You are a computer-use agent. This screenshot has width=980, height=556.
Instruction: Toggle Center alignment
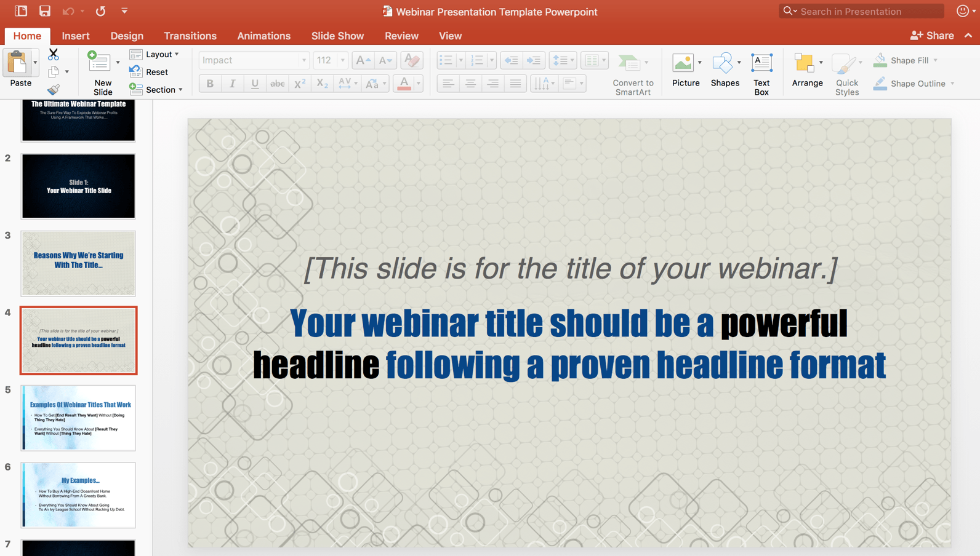470,84
